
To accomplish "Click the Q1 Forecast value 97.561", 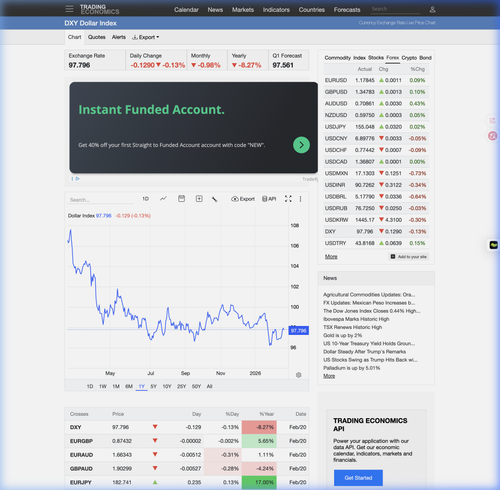I will [x=283, y=65].
